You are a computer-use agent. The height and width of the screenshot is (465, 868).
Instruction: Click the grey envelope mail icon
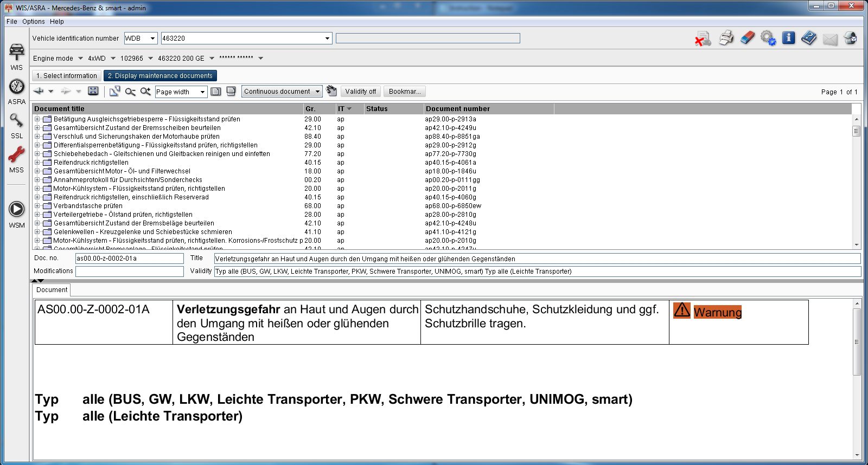pos(830,39)
